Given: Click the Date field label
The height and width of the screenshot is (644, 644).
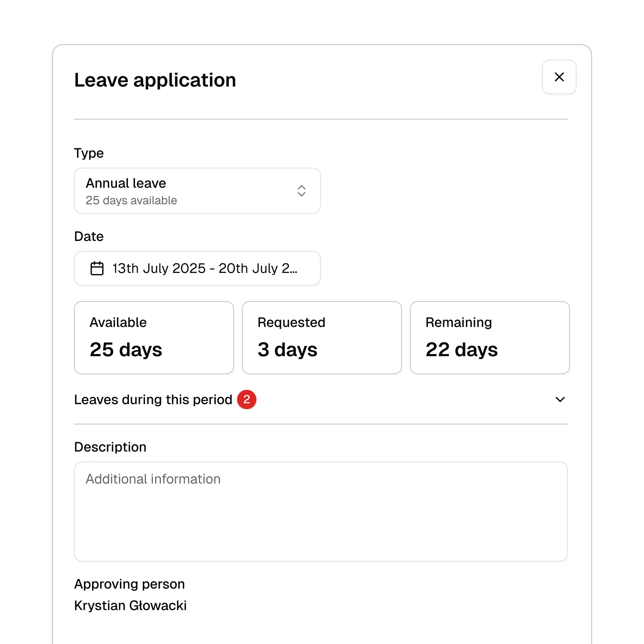Looking at the screenshot, I should pos(89,236).
